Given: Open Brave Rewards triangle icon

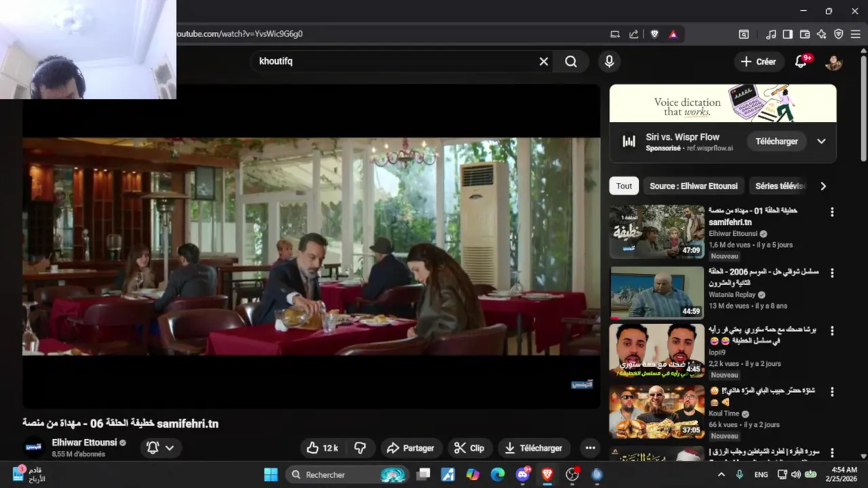Looking at the screenshot, I should (x=673, y=34).
